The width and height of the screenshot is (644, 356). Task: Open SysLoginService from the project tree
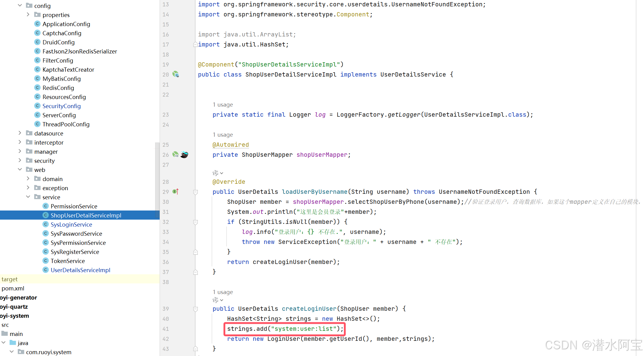coord(71,224)
